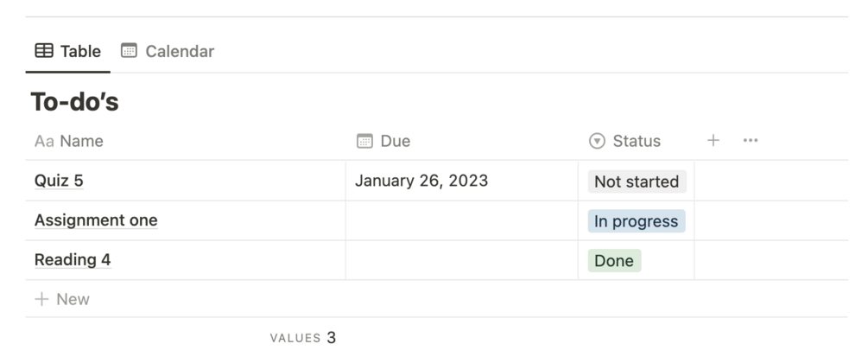Click the Due column calendar icon
Viewport: 868px width, 363px height.
[x=364, y=141]
